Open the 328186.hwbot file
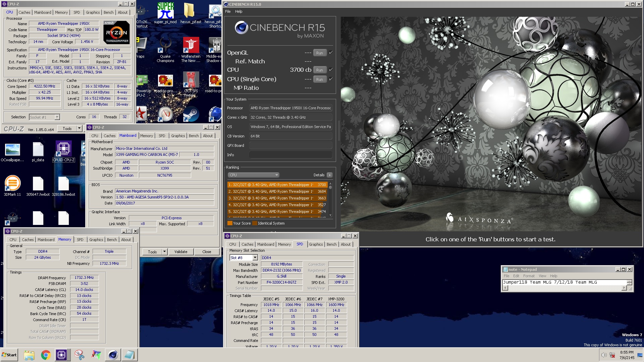 pos(63,186)
